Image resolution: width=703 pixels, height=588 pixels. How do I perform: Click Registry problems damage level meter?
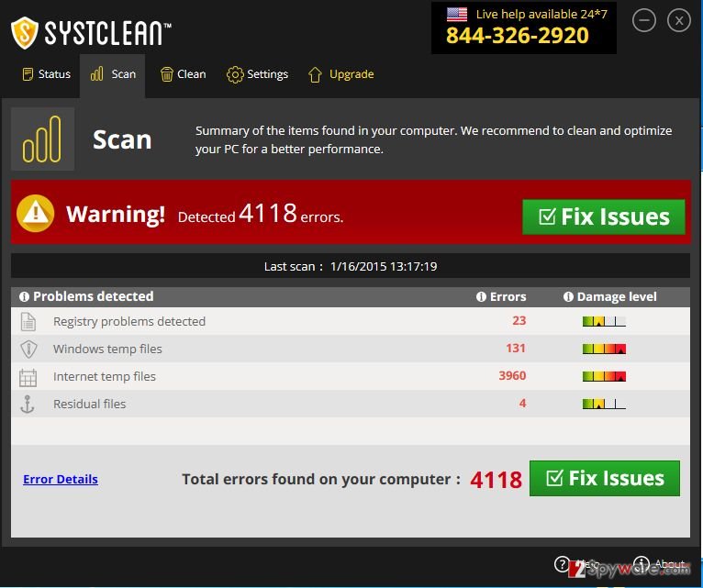(604, 321)
